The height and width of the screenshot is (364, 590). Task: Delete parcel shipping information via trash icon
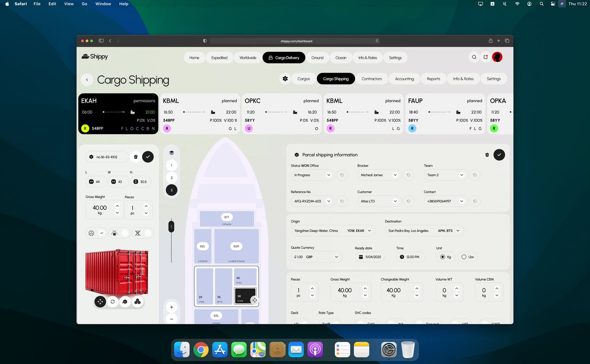click(487, 155)
